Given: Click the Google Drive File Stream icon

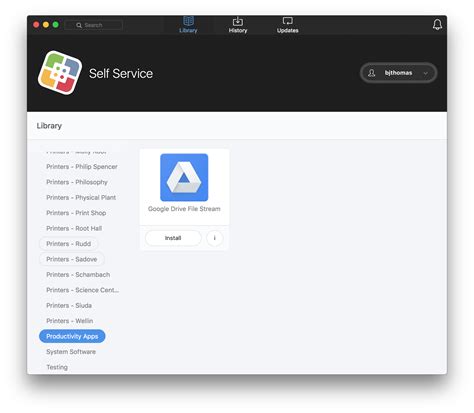Looking at the screenshot, I should 184,177.
